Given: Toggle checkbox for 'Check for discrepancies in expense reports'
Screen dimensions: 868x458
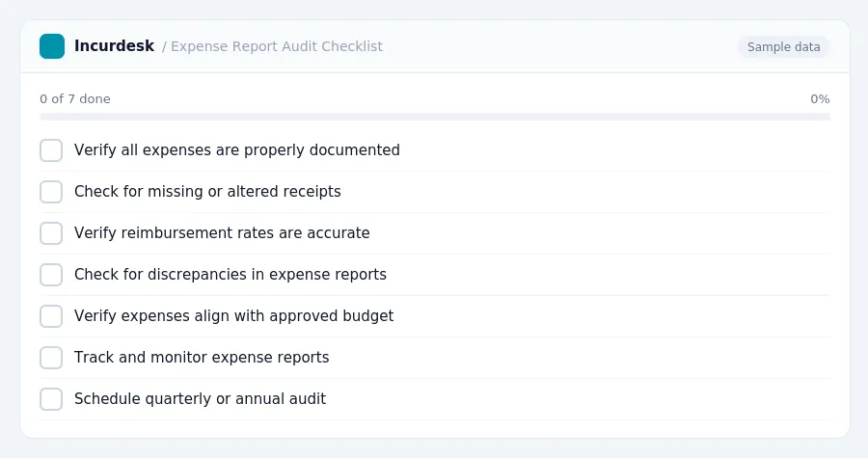Looking at the screenshot, I should [51, 275].
